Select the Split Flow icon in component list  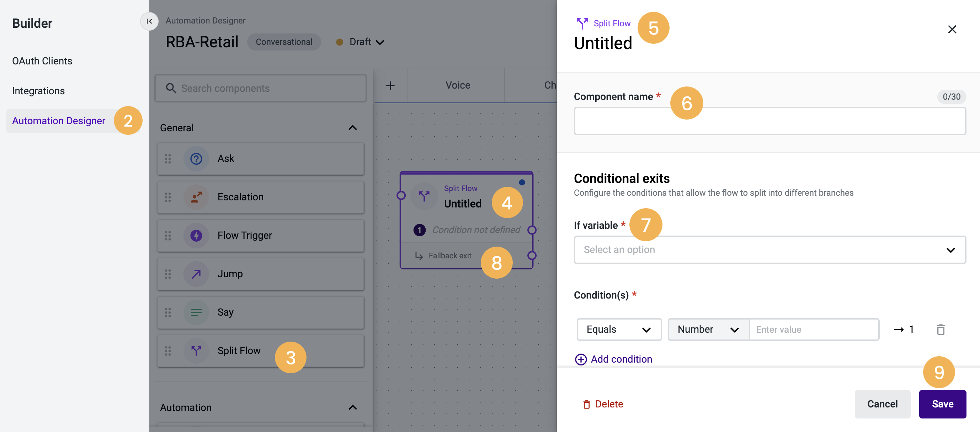point(196,351)
